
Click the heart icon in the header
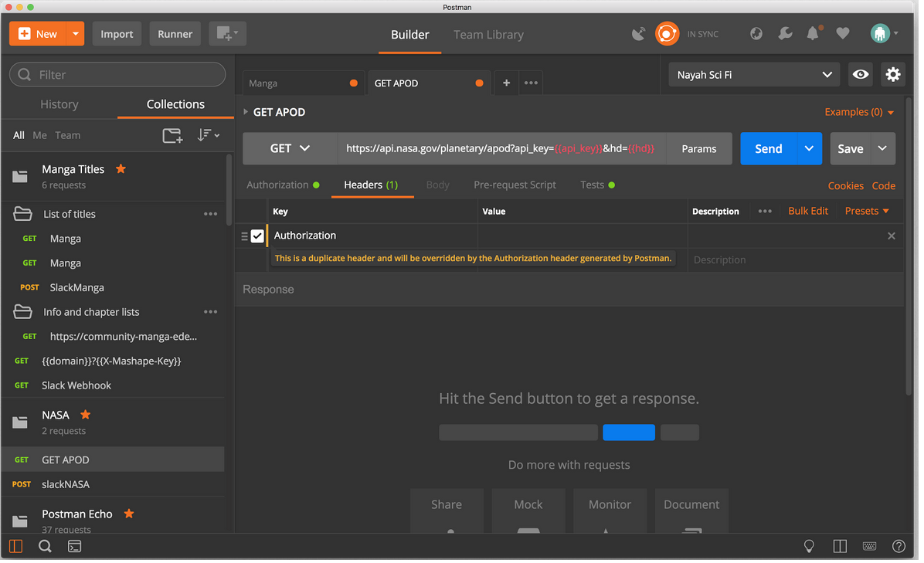(x=843, y=33)
